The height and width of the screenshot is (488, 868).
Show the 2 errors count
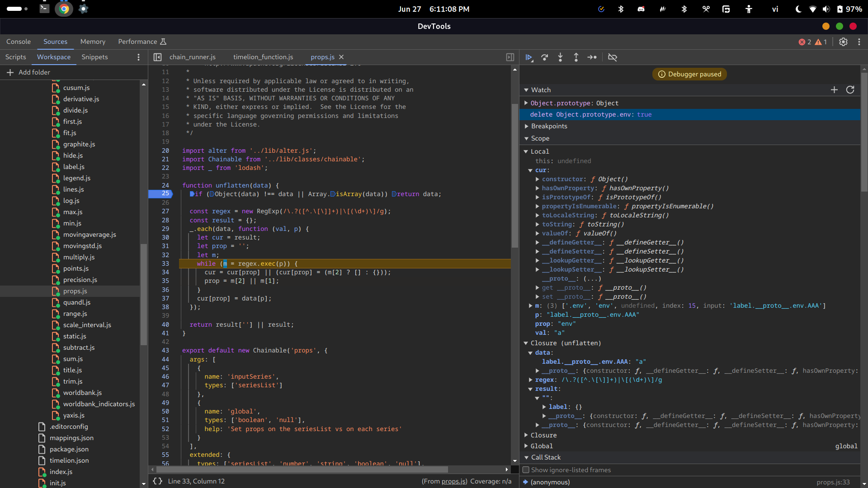pos(805,42)
